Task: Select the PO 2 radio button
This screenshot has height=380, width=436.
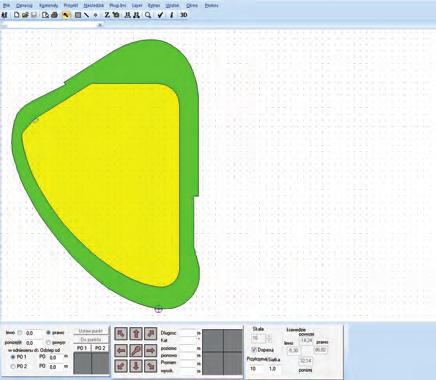Action: 13,366
